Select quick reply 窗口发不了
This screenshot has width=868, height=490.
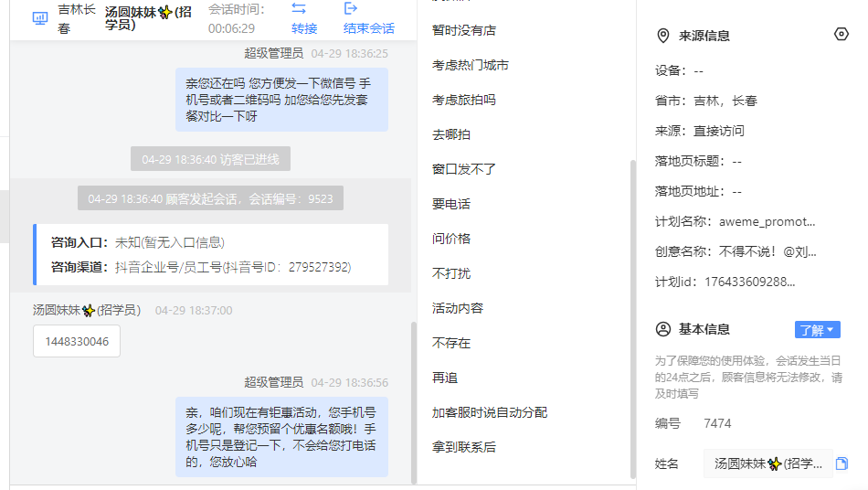464,169
